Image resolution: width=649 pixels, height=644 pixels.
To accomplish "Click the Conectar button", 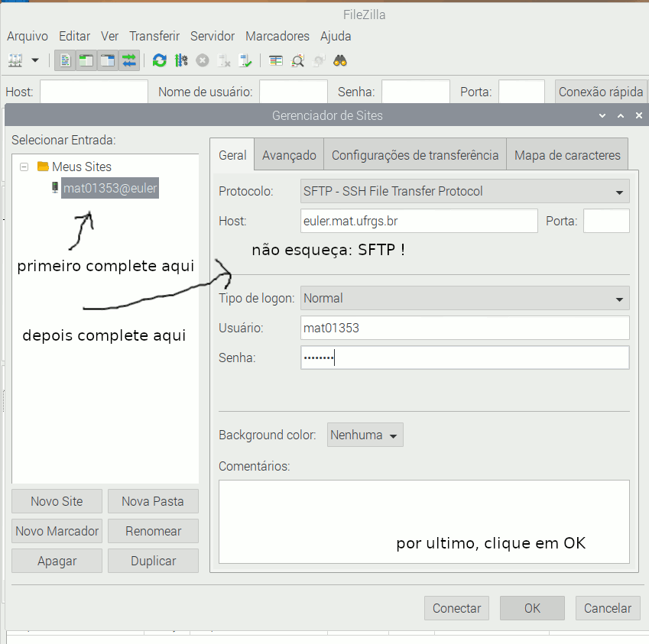I will pyautogui.click(x=456, y=608).
